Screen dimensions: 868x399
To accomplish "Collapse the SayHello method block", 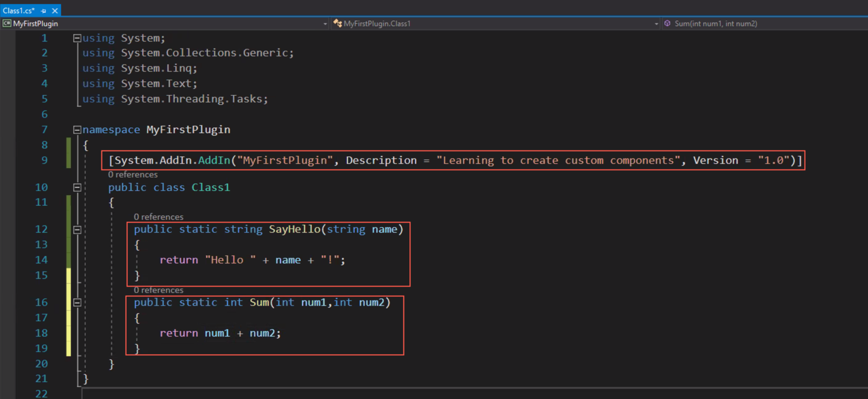I will [77, 229].
